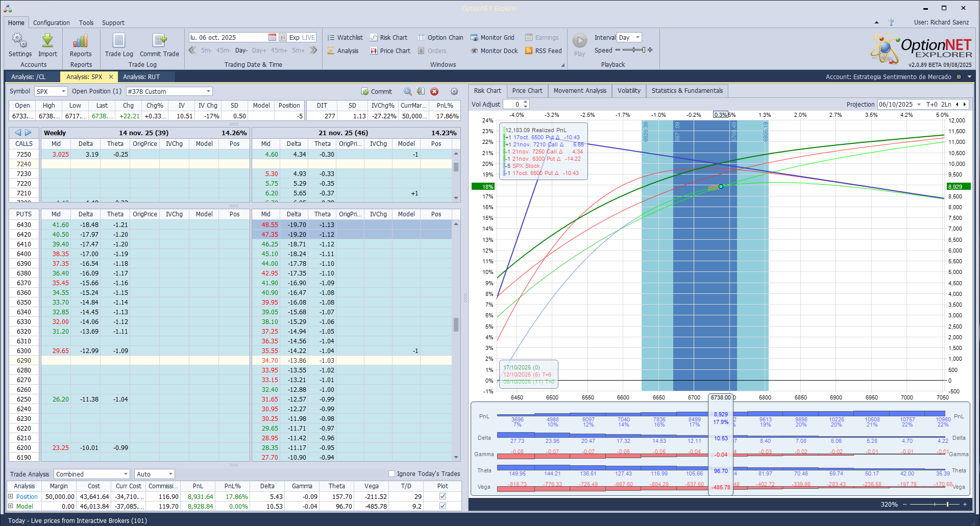The width and height of the screenshot is (980, 526).
Task: Toggle Plot checkbox for Model row
Action: coord(443,506)
